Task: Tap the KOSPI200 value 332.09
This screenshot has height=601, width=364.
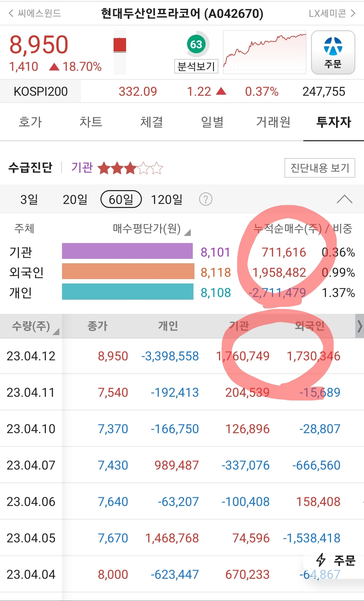Action: click(x=138, y=91)
